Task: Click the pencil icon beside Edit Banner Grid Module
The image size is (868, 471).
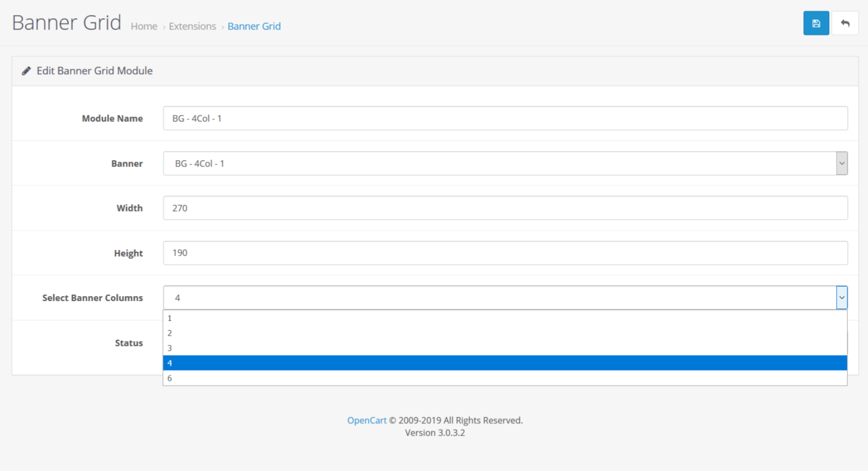Action: point(26,71)
